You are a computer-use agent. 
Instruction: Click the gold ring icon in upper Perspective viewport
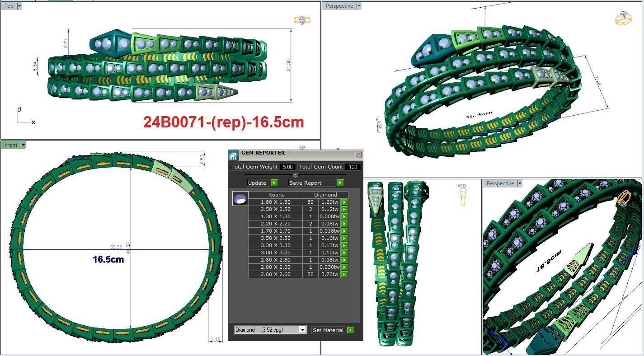coord(624,18)
